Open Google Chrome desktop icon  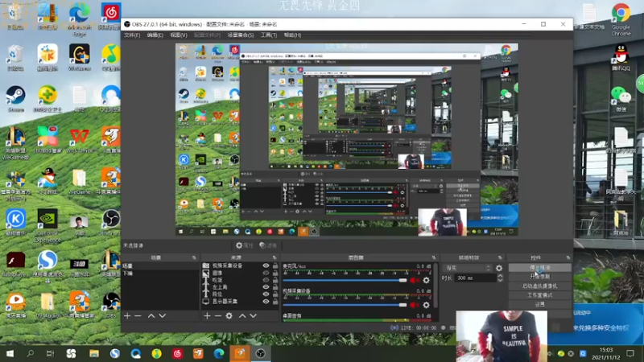pyautogui.click(x=621, y=19)
